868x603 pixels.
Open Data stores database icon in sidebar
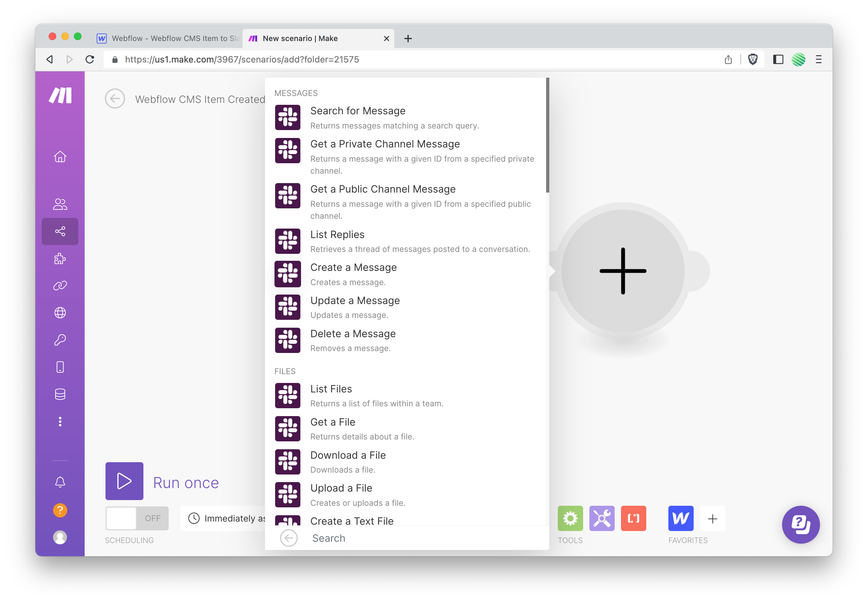point(60,394)
